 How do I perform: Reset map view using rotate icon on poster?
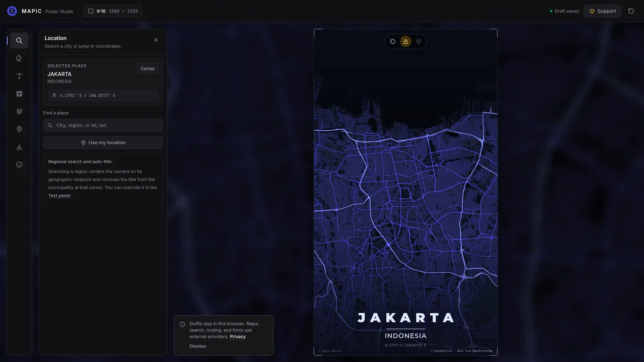point(393,41)
